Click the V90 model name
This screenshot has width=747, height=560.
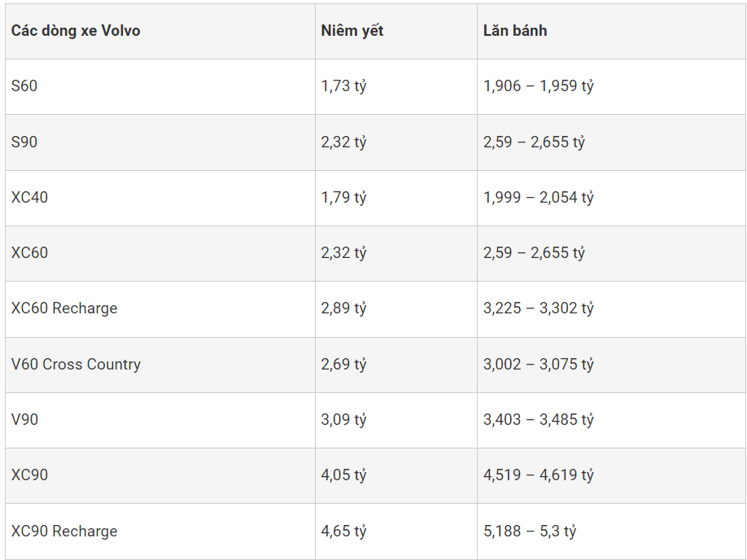coord(24,420)
